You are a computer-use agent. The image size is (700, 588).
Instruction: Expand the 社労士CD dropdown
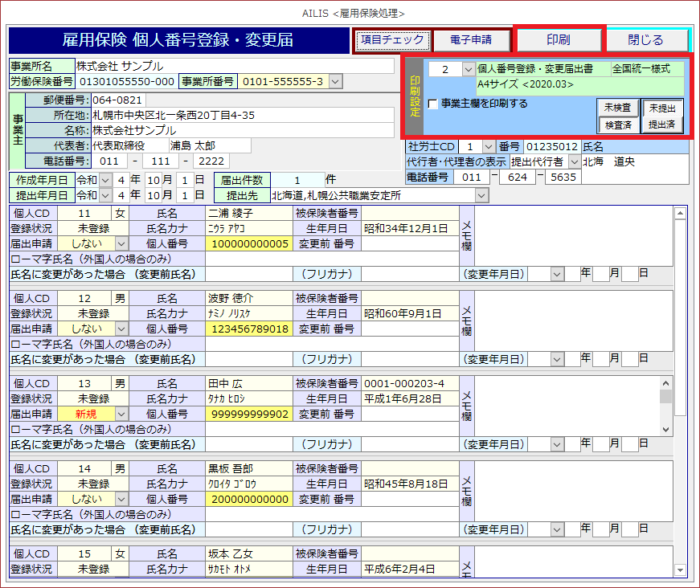point(488,147)
